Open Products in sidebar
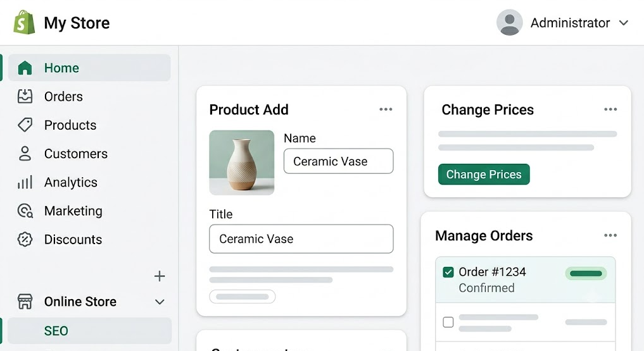The image size is (644, 351). (89, 125)
